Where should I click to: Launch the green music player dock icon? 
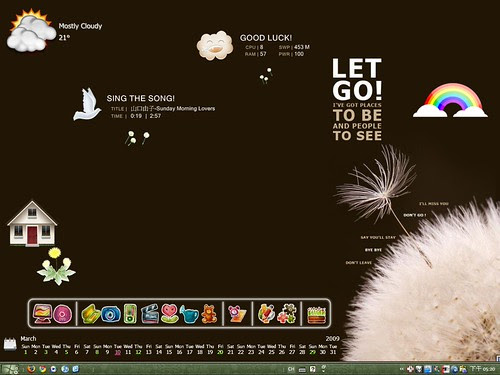[130, 314]
